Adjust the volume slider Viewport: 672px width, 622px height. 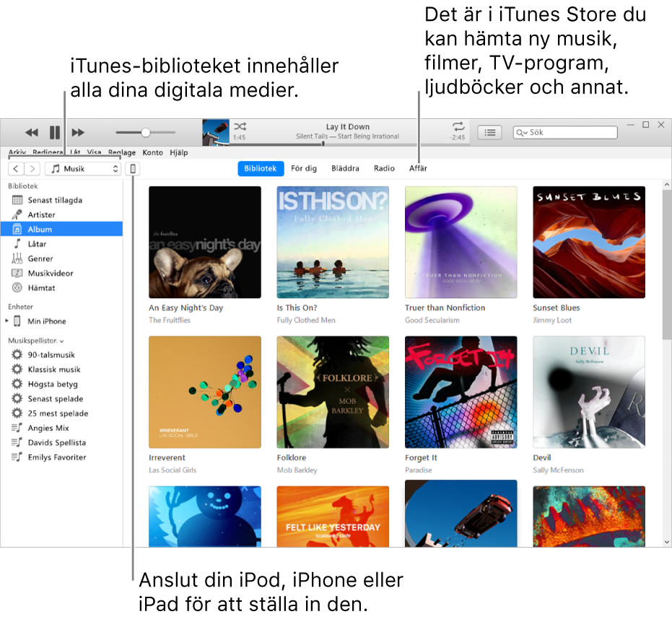tap(145, 132)
